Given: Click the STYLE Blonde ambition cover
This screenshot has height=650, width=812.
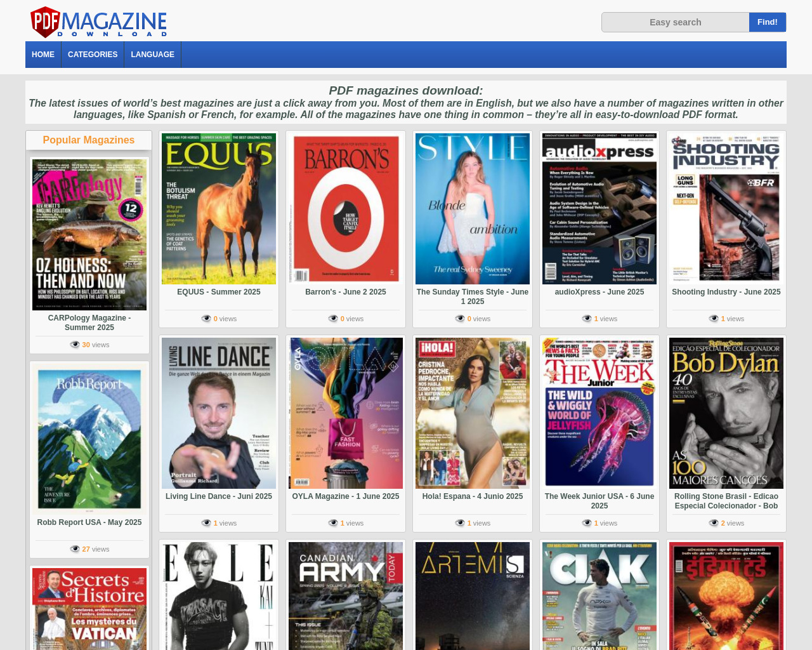Looking at the screenshot, I should [x=473, y=209].
